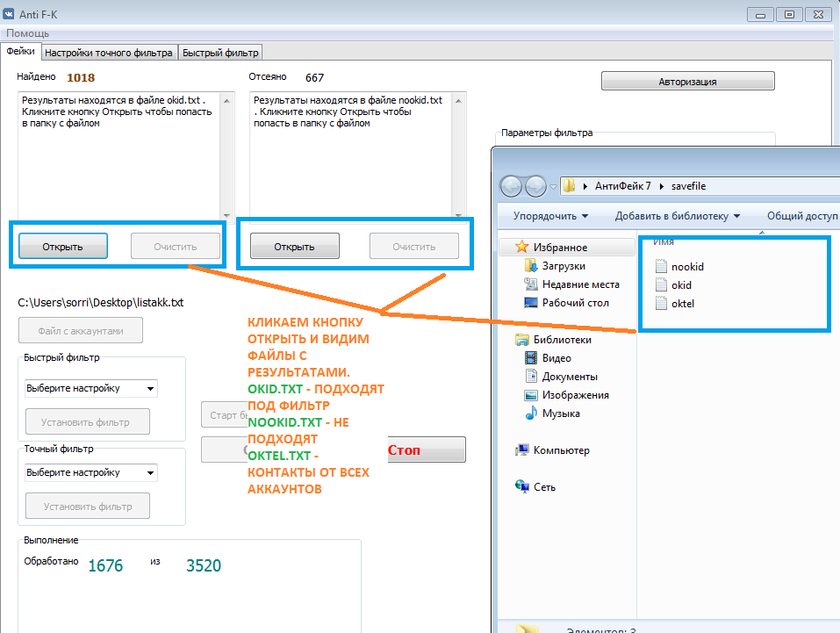Open Добавить в библиотеку dropdown
Image resolution: width=840 pixels, height=633 pixels.
tap(677, 216)
